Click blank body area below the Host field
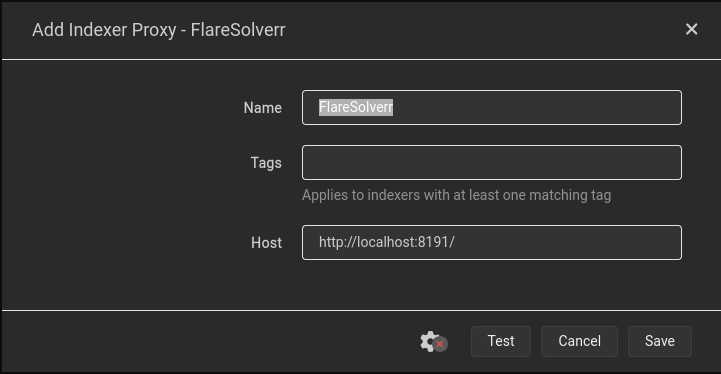The height and width of the screenshot is (374, 721). tap(359, 285)
